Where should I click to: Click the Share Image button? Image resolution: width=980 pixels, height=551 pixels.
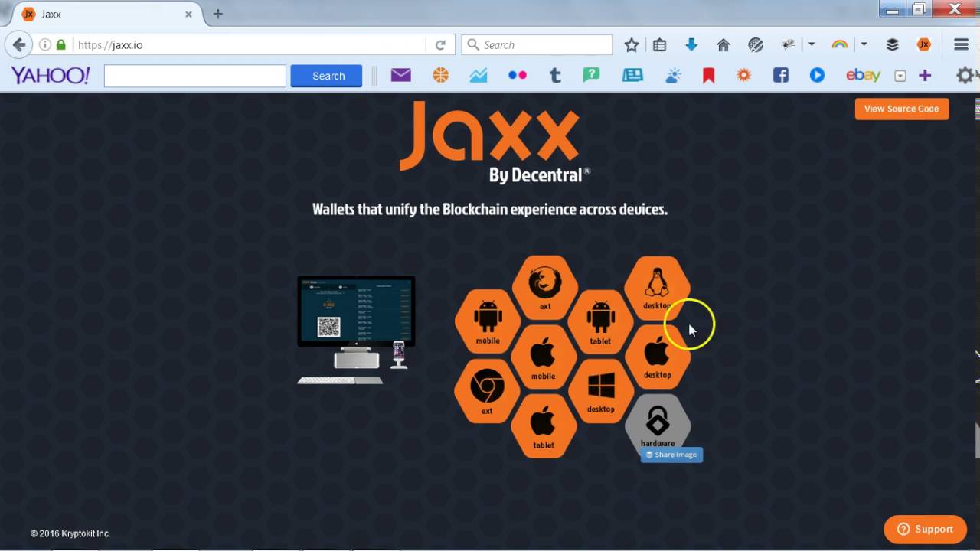point(671,455)
